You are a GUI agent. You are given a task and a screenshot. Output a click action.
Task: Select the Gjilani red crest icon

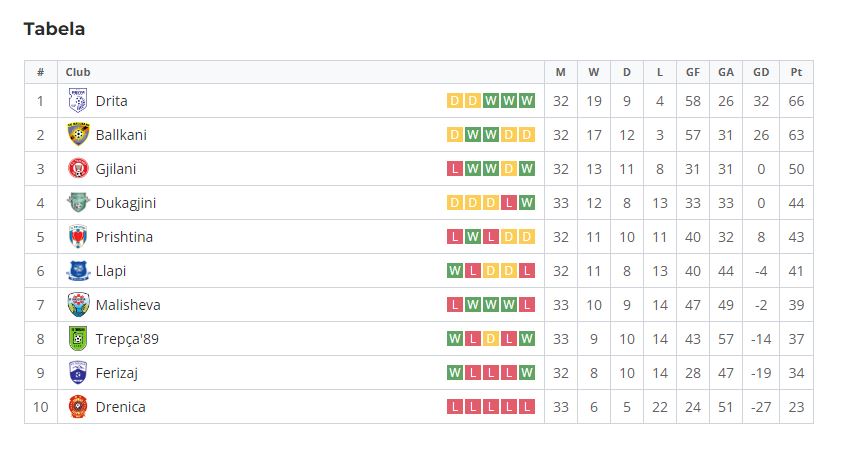78,169
